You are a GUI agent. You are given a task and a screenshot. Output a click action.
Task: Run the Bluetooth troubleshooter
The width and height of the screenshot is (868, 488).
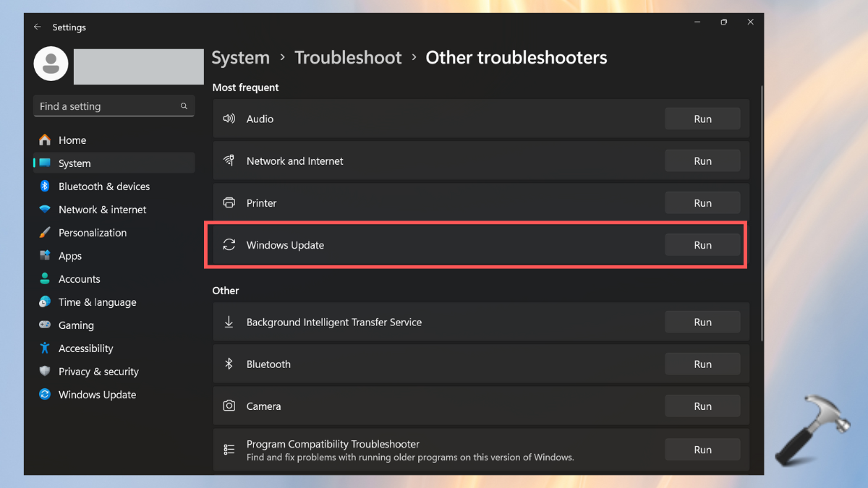[702, 364]
